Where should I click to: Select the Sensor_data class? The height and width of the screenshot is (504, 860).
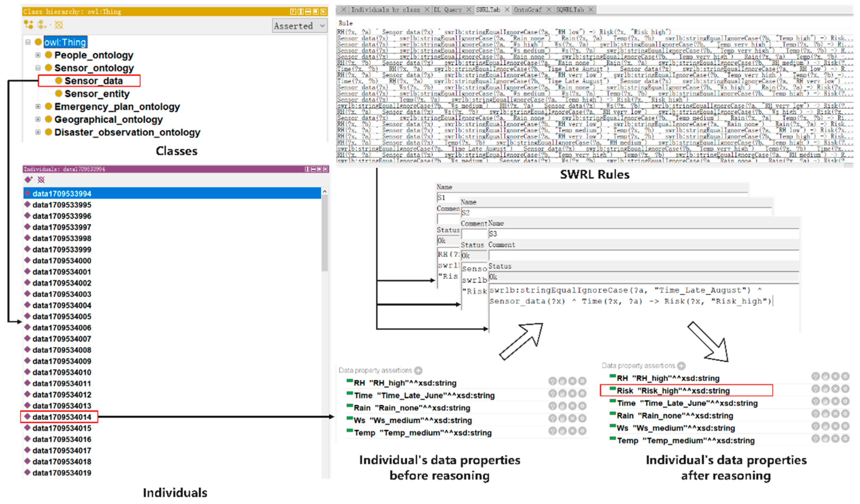point(94,81)
